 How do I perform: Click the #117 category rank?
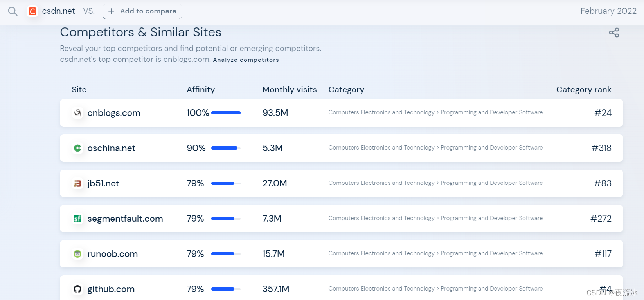[603, 254]
